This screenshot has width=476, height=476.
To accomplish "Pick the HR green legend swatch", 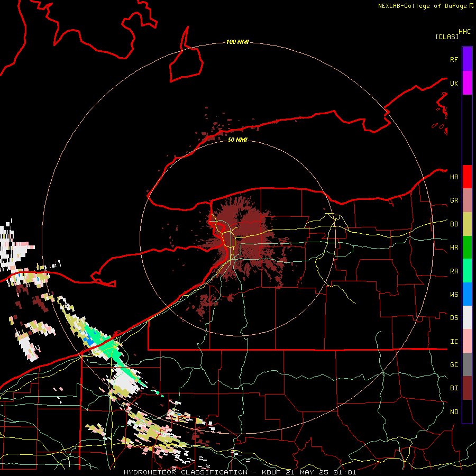I will 467,248.
